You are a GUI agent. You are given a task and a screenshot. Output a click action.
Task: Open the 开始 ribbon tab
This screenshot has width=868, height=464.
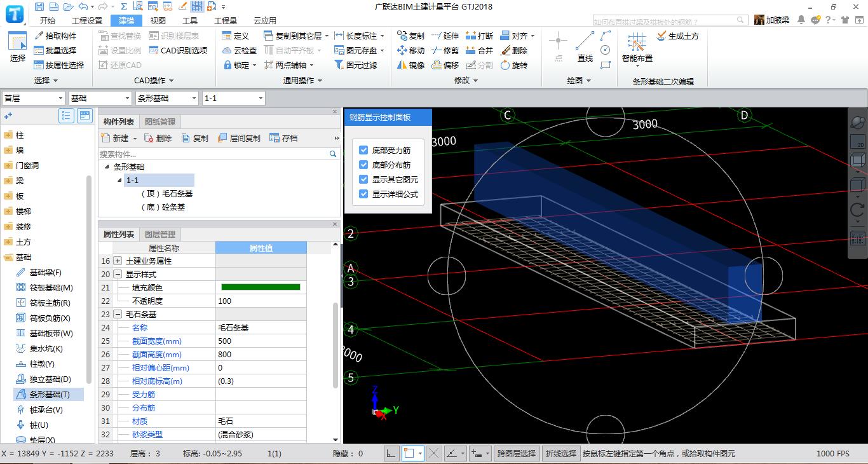tap(47, 20)
